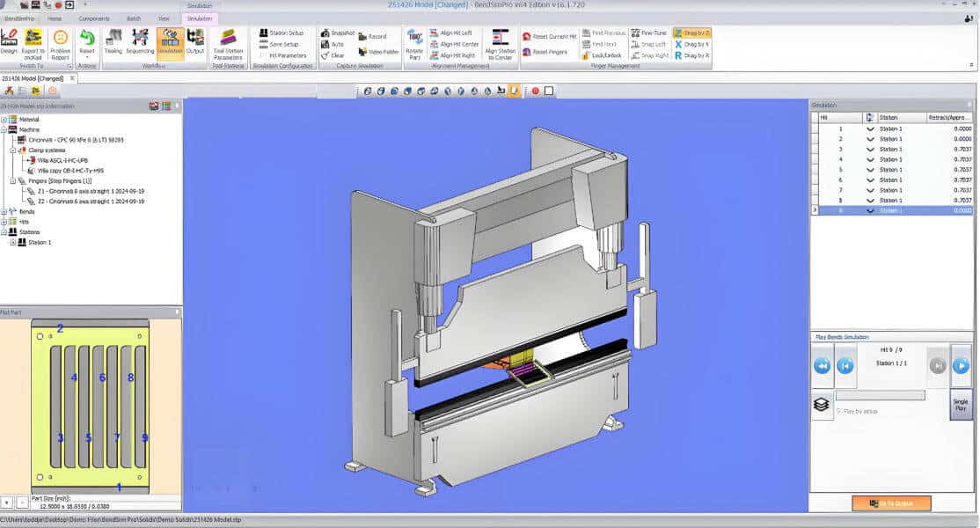Play the bend simulation
The height and width of the screenshot is (528, 980).
[961, 365]
